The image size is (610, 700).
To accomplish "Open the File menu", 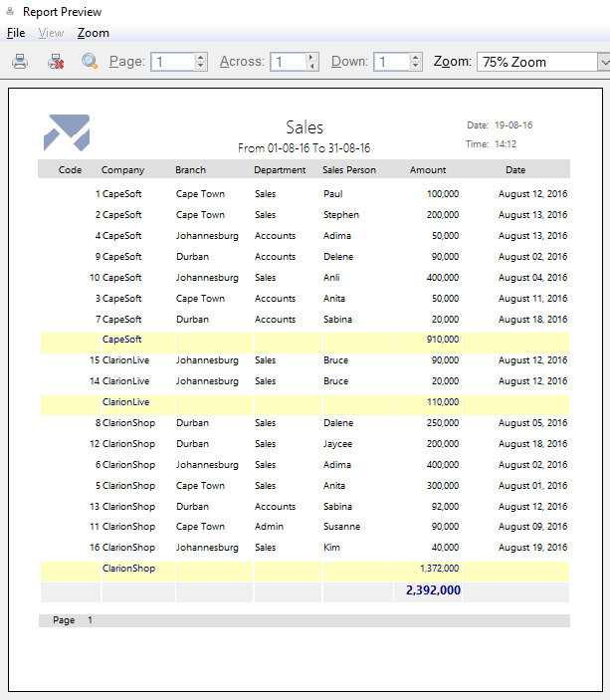I will [x=16, y=33].
